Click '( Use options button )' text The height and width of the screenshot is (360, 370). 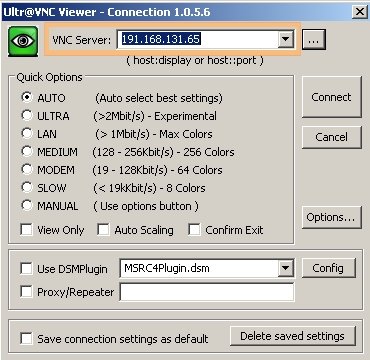point(146,206)
